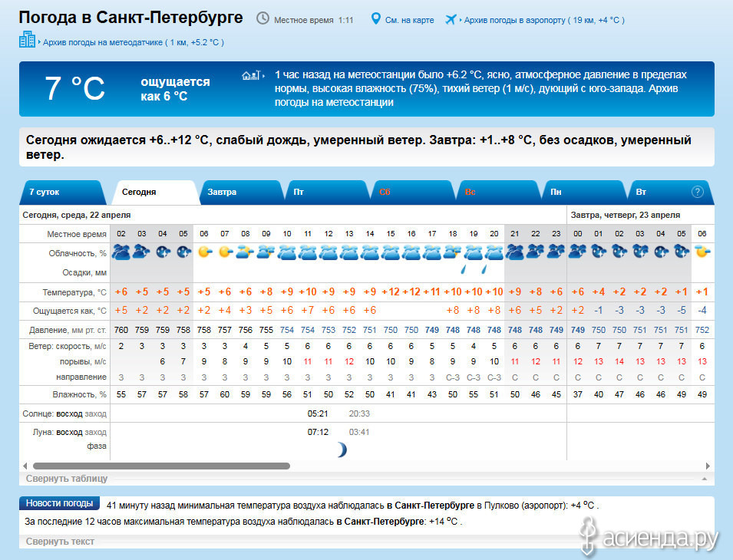The image size is (733, 560).
Task: Click the rain drop icon at hour 18
Action: click(464, 269)
